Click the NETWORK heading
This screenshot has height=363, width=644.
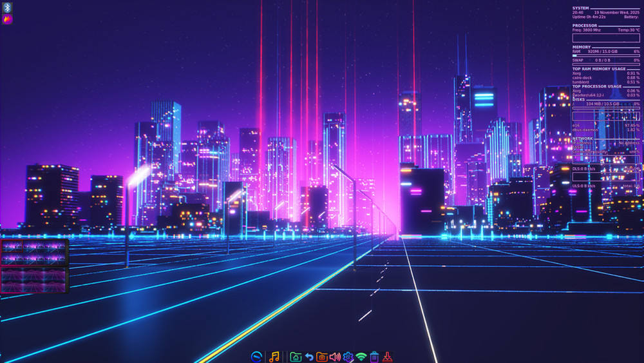[x=583, y=139]
